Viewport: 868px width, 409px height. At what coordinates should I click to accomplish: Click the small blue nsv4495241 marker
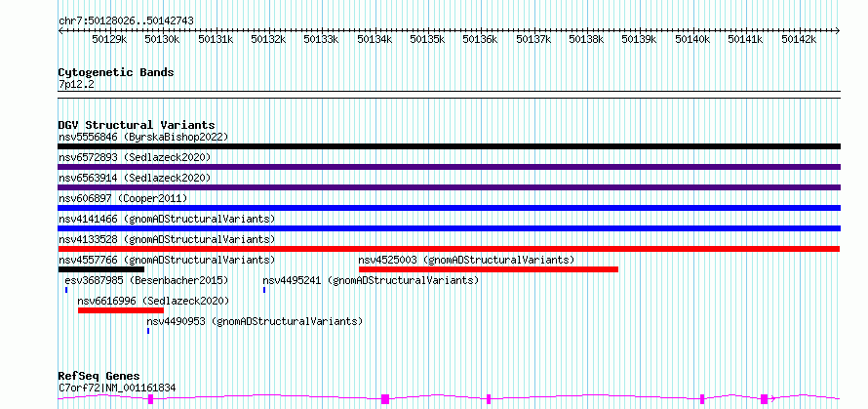tap(264, 290)
